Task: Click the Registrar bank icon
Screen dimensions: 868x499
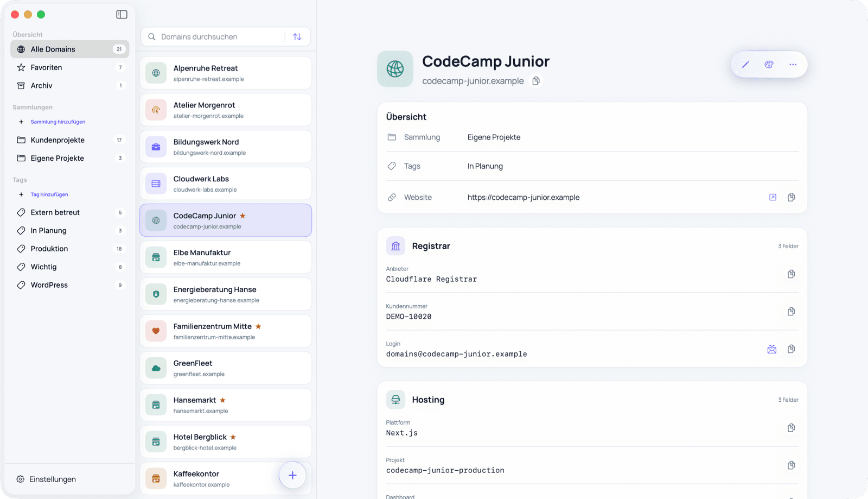Action: coord(395,246)
